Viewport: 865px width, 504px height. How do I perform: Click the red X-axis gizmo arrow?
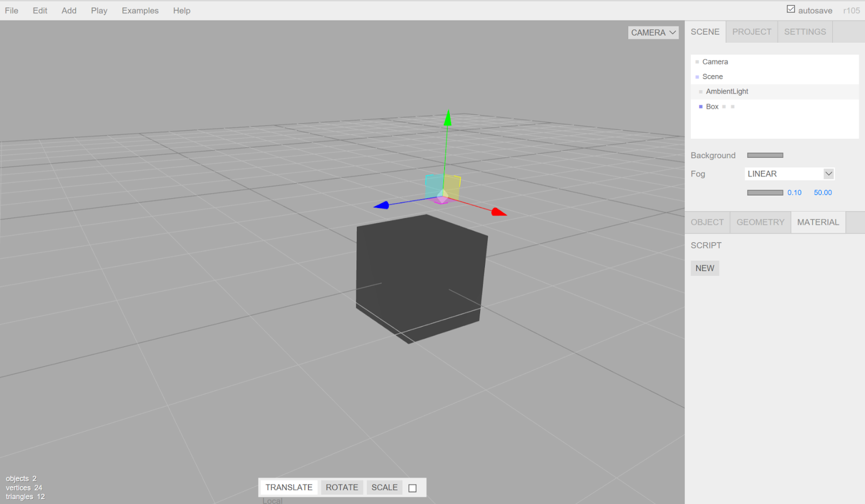(499, 211)
